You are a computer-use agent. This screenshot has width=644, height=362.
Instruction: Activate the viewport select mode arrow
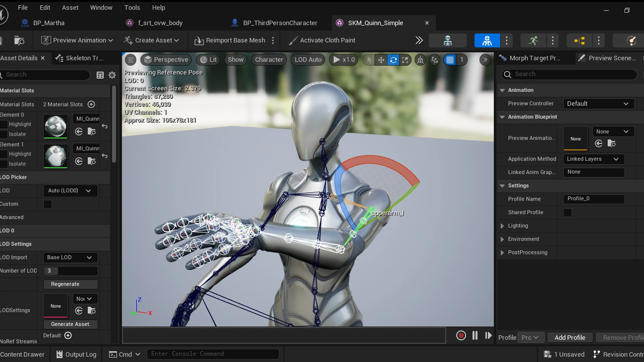coord(369,60)
